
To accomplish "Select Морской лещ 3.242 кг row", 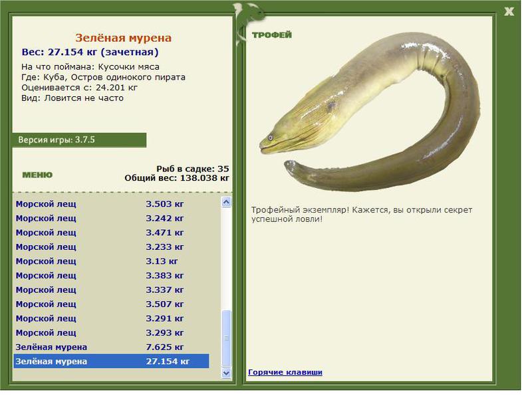I will 111,219.
